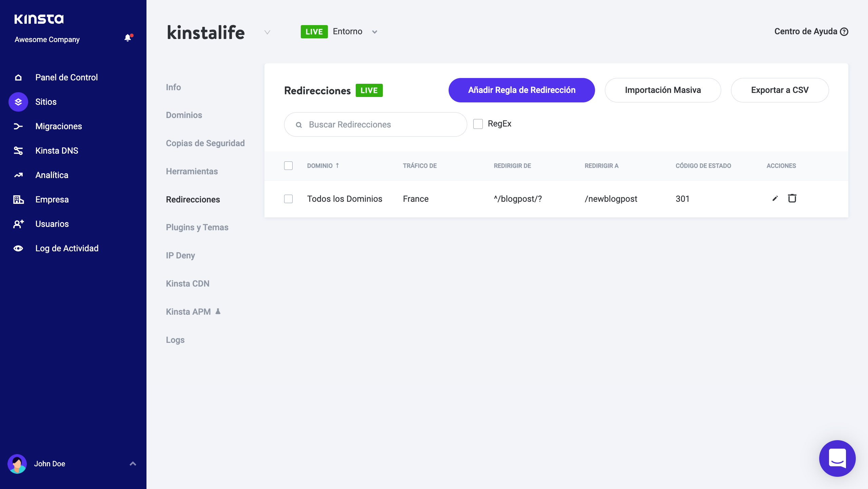The image size is (868, 489).
Task: Click the Sitios layers icon in sidebar
Action: (x=18, y=102)
